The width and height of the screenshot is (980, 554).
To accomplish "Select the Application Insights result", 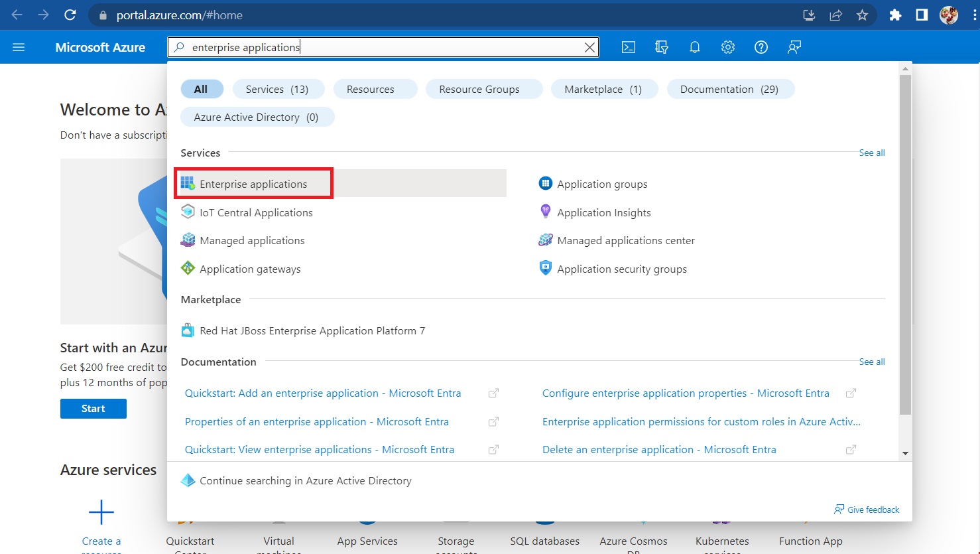I will (x=603, y=212).
